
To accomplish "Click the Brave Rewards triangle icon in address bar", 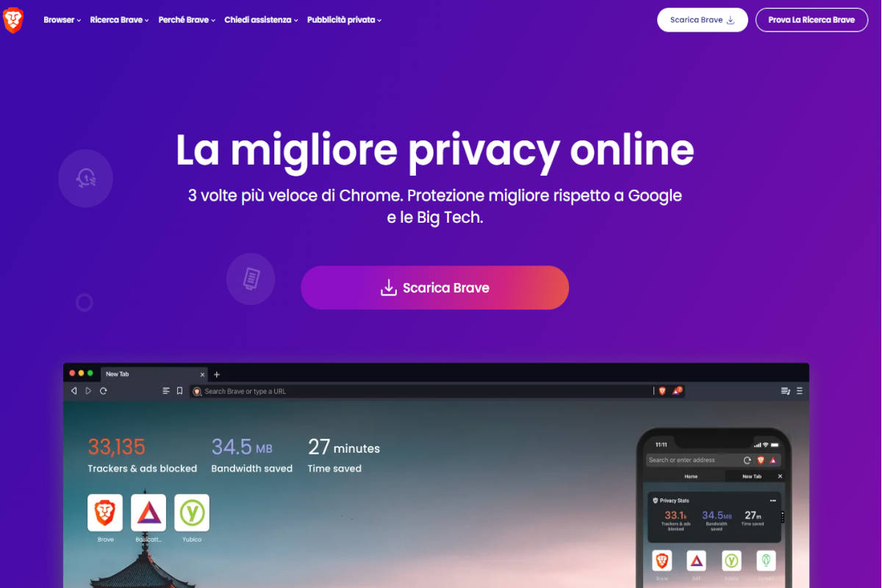I will tap(677, 391).
